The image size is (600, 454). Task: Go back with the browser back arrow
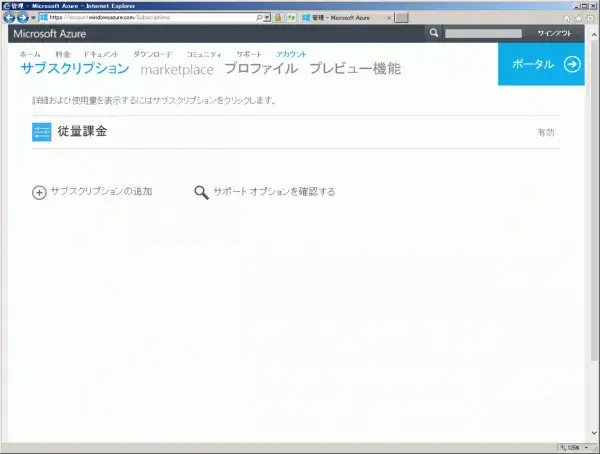pyautogui.click(x=9, y=18)
